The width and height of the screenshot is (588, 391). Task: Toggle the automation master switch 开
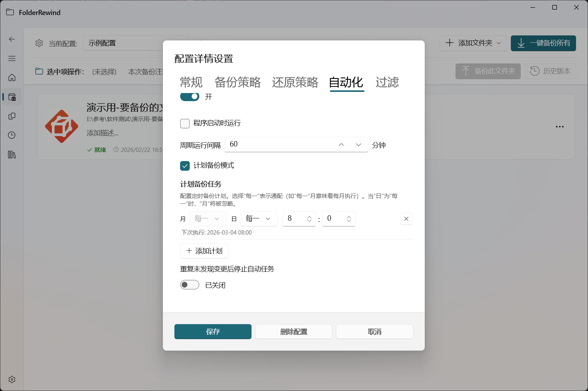click(x=189, y=97)
